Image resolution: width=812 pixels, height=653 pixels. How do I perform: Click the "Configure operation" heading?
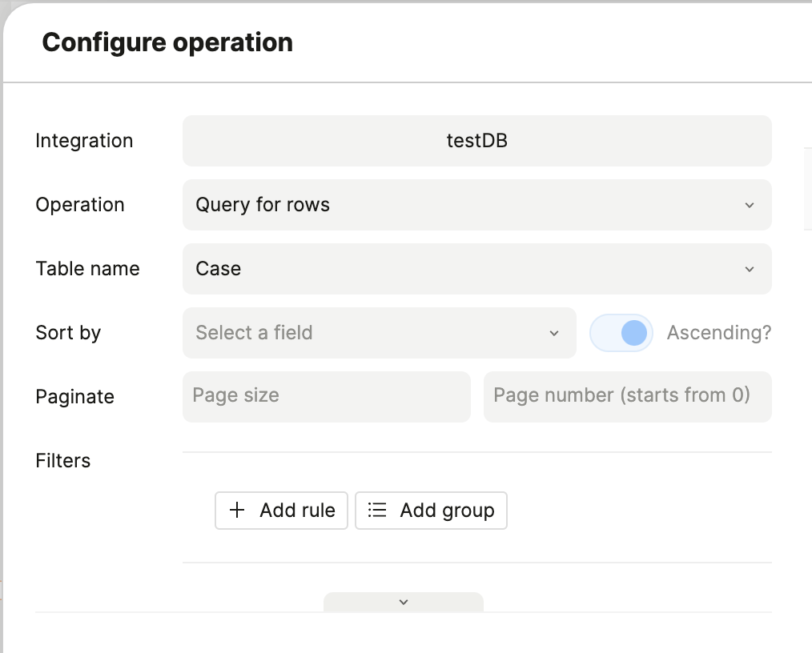pos(167,42)
